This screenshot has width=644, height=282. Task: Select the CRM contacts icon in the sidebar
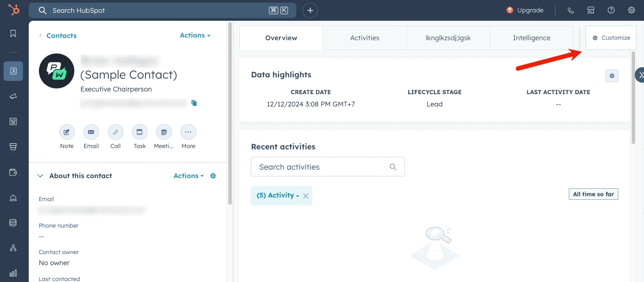13,71
